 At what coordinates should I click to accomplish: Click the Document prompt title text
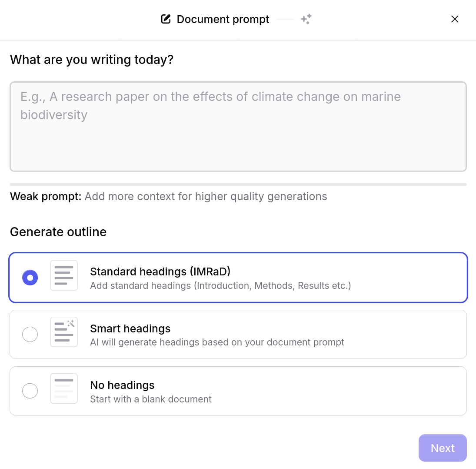[223, 19]
